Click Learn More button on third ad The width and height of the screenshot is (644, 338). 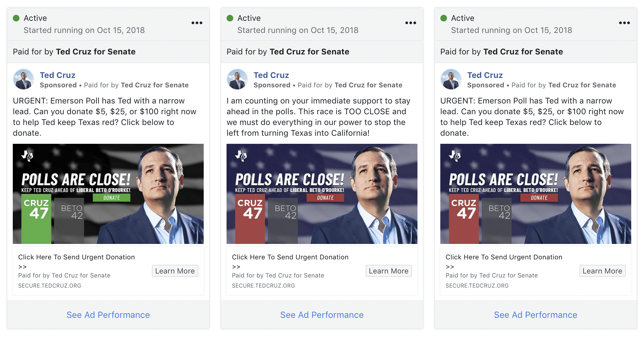coord(603,271)
